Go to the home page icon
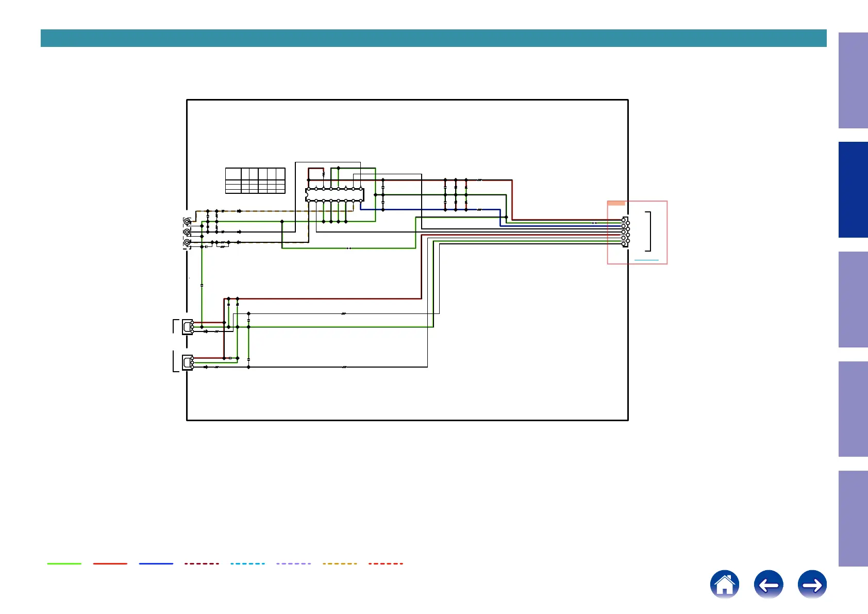Viewport: 868px width, 614px height. coord(724,584)
